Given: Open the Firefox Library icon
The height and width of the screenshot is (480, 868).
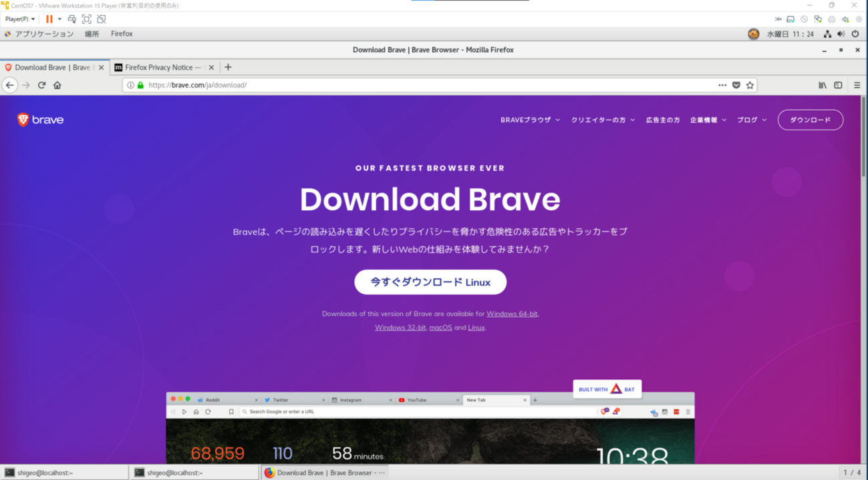Looking at the screenshot, I should 823,85.
